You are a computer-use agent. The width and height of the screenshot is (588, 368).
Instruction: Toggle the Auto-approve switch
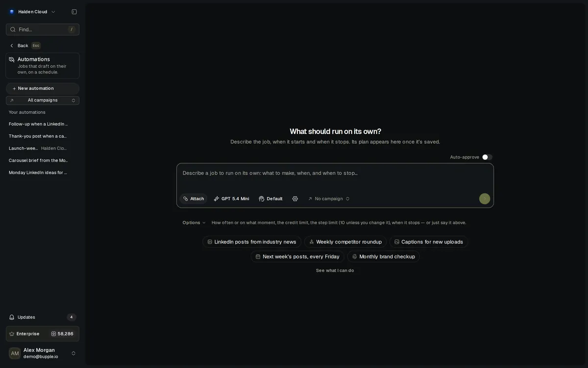487,157
